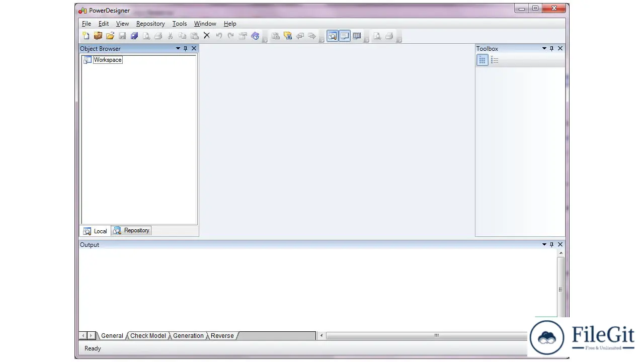Click the Forward arrow navigation icon
Screen dimensions: 644x362
pos(312,36)
